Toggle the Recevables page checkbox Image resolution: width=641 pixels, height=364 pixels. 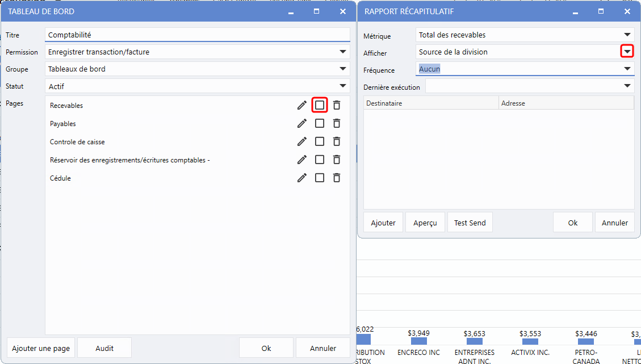(x=320, y=105)
